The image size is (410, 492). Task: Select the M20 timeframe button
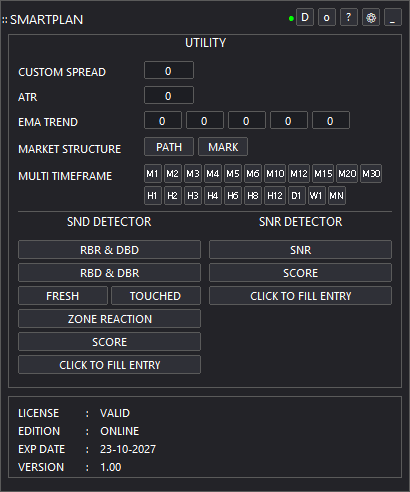click(x=347, y=174)
